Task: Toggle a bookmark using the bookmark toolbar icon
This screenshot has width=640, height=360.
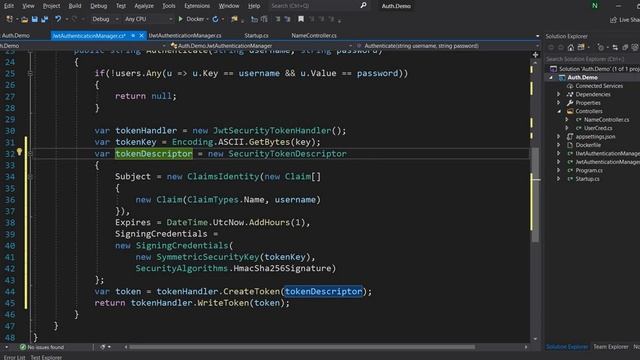Action: [301, 19]
